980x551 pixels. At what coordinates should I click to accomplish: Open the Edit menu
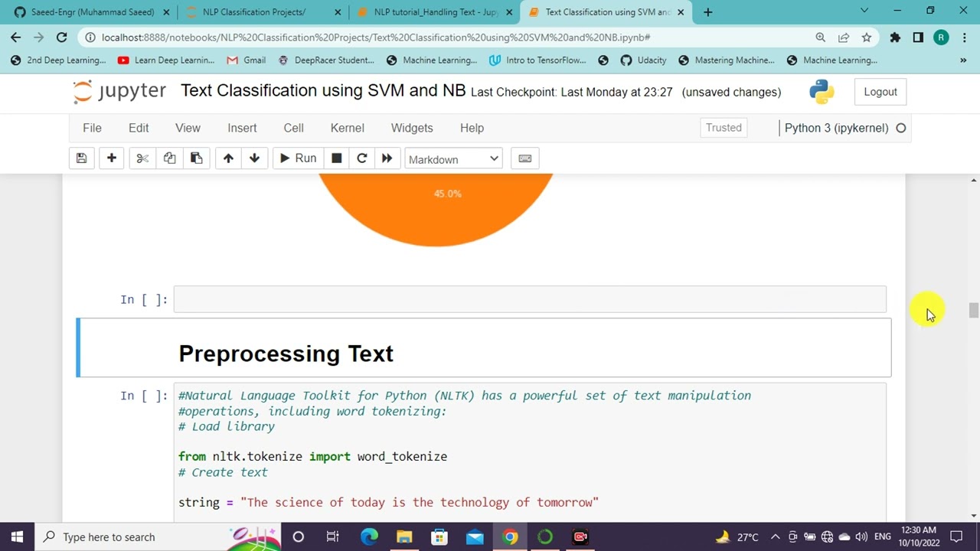click(x=139, y=128)
